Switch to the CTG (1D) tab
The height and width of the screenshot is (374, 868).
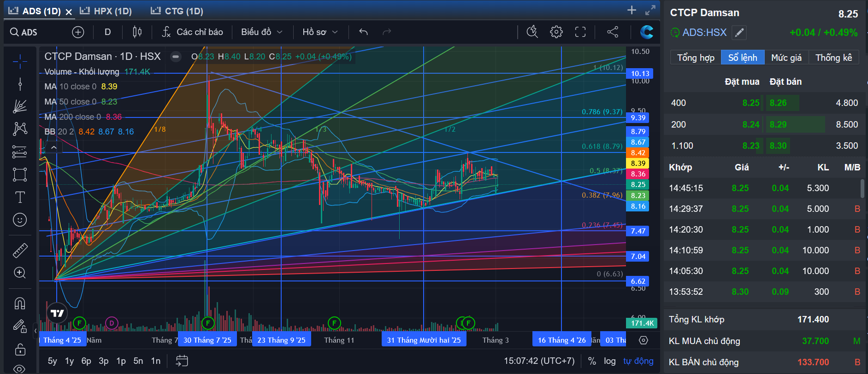(x=177, y=11)
